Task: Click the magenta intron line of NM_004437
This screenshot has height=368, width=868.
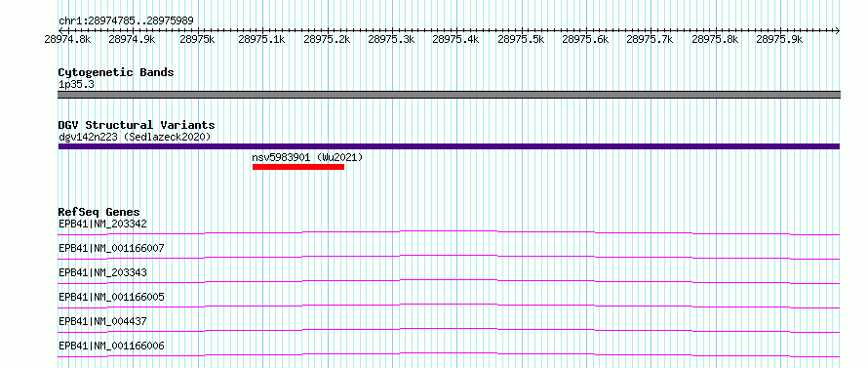Action: [449, 329]
